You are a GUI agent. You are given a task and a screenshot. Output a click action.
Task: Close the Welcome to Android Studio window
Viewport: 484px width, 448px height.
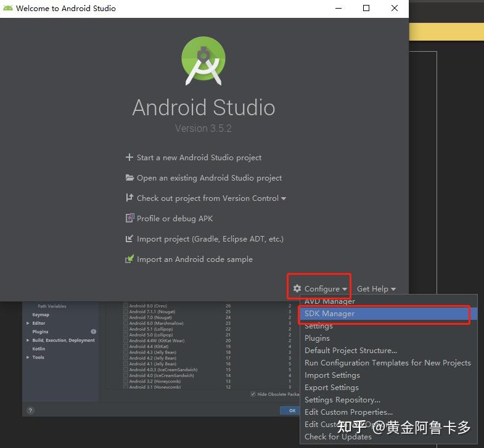[395, 9]
